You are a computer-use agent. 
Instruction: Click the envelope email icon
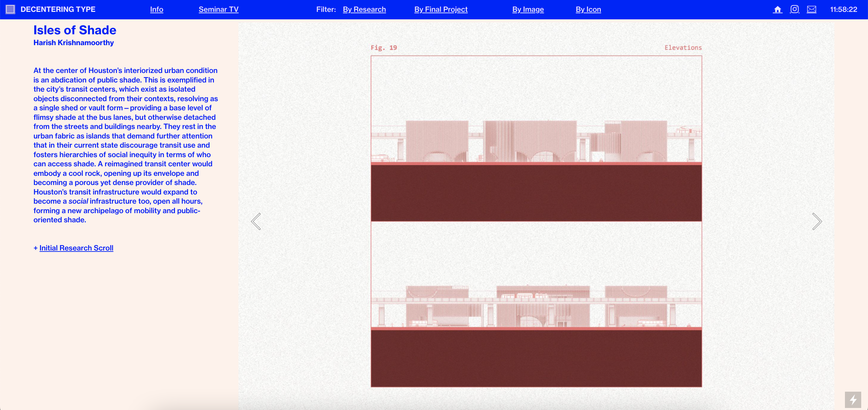coord(811,10)
